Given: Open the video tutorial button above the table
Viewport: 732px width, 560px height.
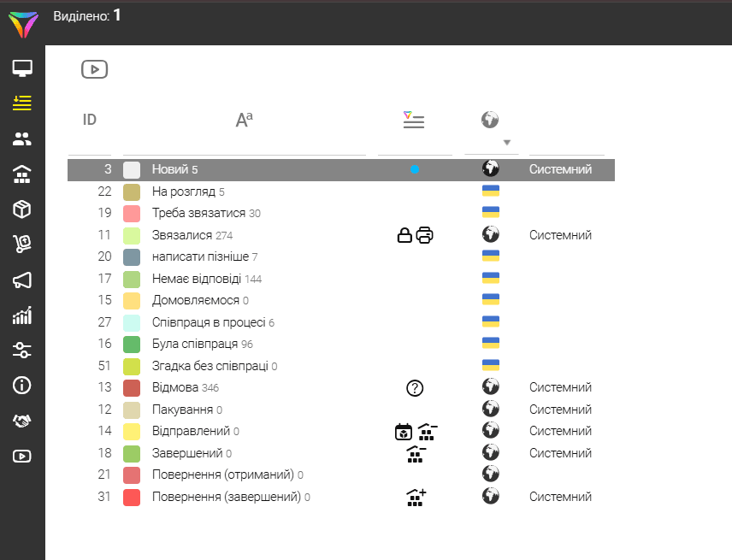Looking at the screenshot, I should [94, 69].
